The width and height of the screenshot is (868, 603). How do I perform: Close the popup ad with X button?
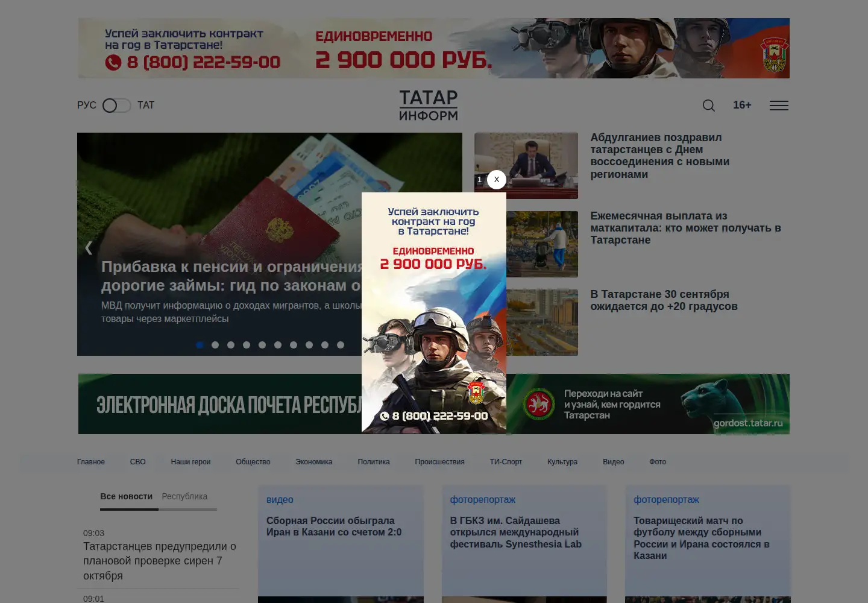coord(497,180)
